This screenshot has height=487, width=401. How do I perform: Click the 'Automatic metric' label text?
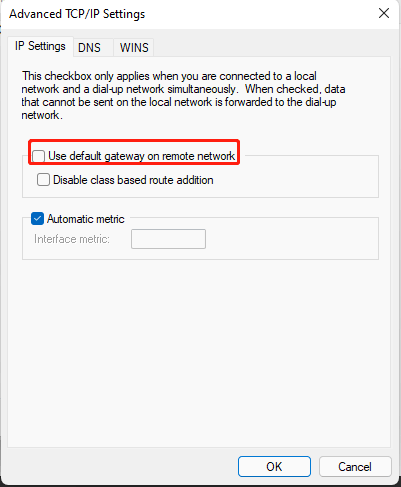[x=86, y=219]
